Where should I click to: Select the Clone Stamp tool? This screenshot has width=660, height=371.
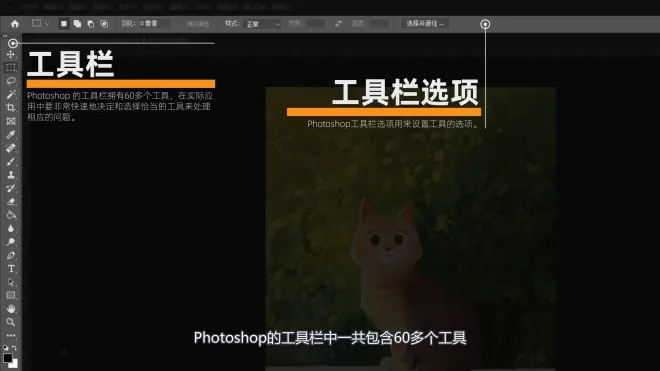coord(11,175)
